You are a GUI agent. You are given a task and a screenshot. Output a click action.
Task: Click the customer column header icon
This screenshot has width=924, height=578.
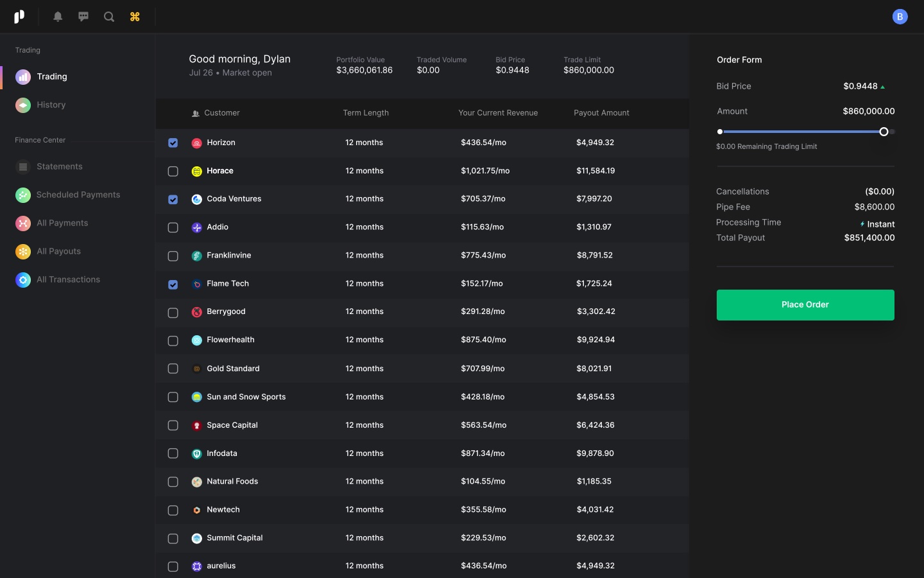pos(196,114)
